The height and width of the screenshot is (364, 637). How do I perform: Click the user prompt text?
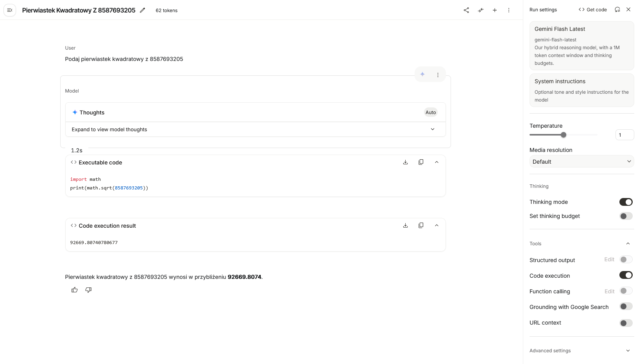point(124,59)
